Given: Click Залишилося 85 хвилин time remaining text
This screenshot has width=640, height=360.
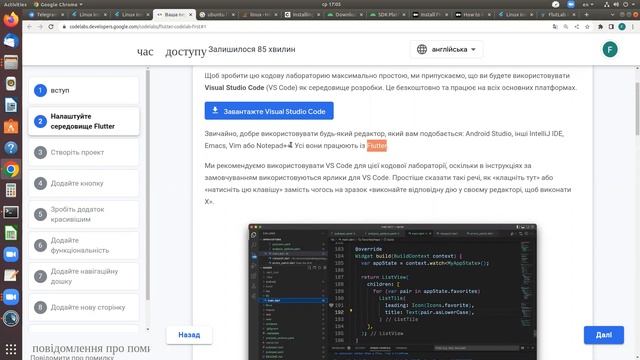Looking at the screenshot, I should pyautogui.click(x=252, y=49).
